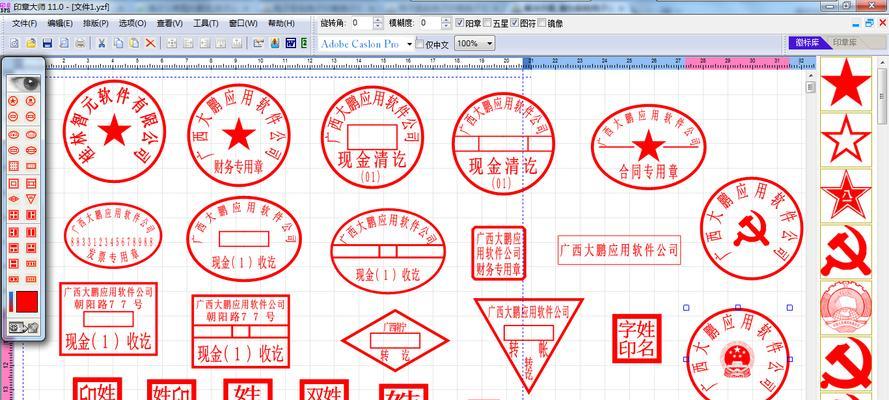
Task: Select the triangular 转帐 seal on canvas
Action: click(x=528, y=344)
